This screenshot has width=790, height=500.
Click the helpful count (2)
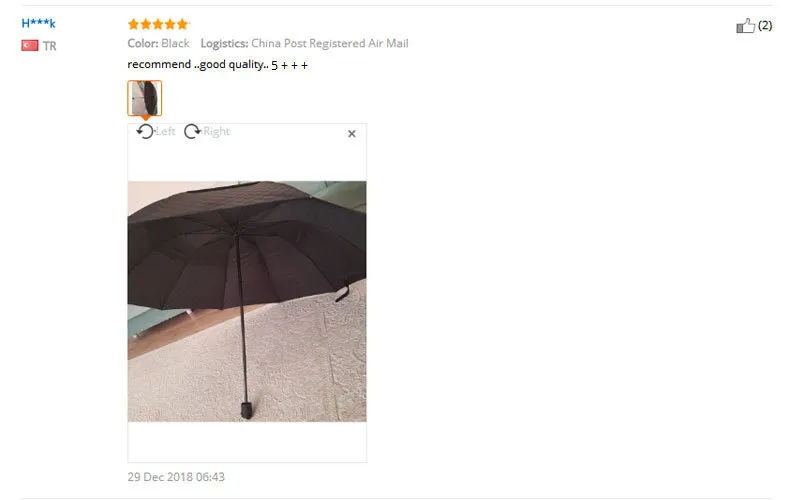point(765,25)
